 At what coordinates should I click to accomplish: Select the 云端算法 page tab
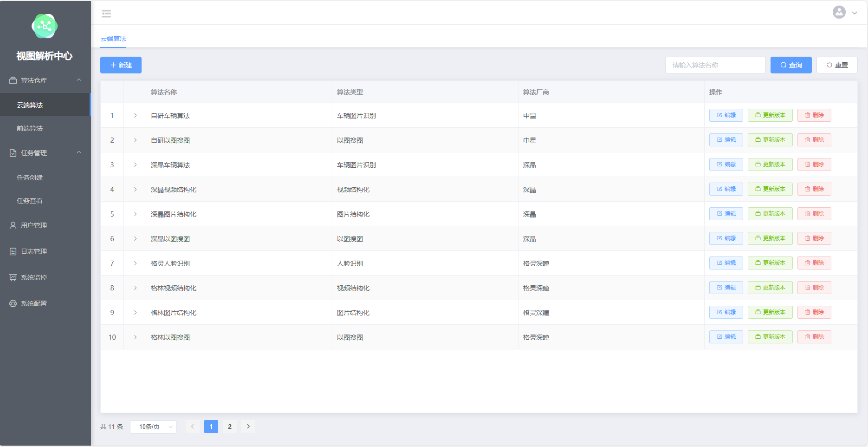[x=113, y=39]
